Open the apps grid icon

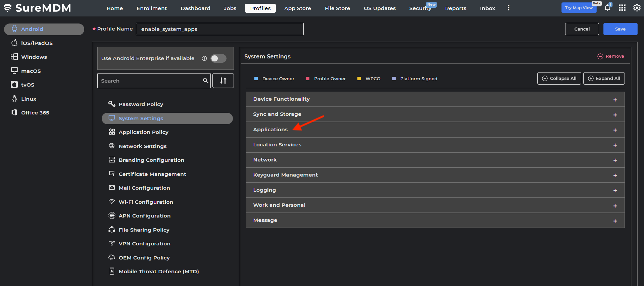point(622,8)
